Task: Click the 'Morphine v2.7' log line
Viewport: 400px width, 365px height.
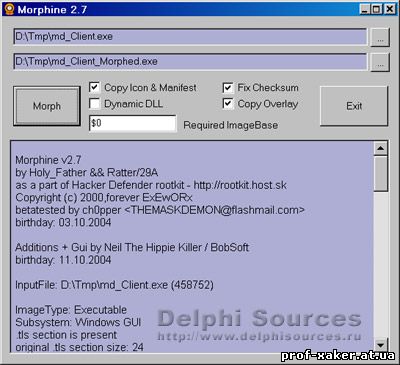Action: (x=48, y=160)
